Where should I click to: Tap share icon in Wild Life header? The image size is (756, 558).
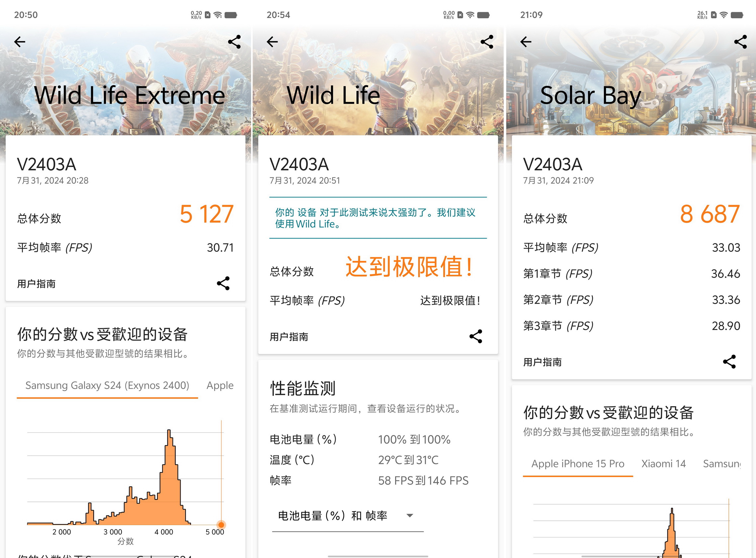487,42
